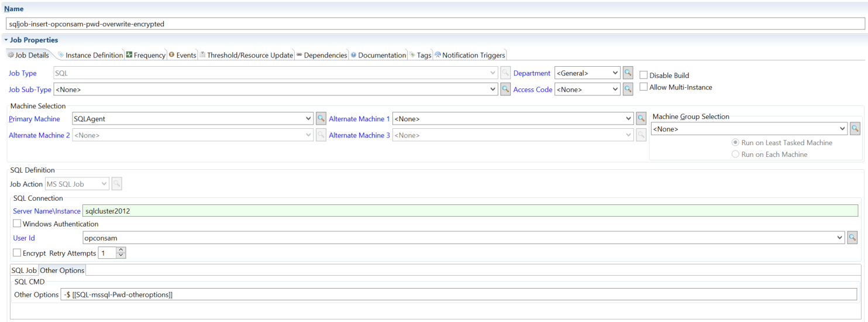Open the Machine Group Selection dropdown

pos(843,129)
